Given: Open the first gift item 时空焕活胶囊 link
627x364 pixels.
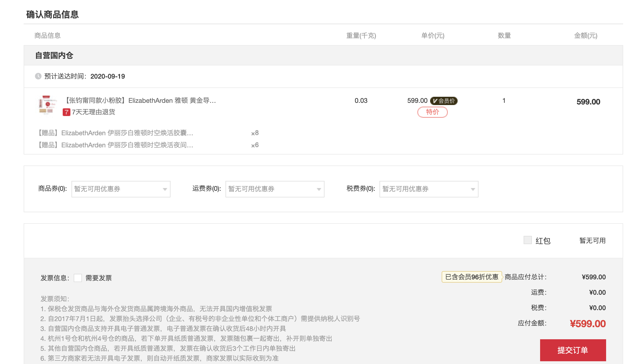Looking at the screenshot, I should [115, 133].
